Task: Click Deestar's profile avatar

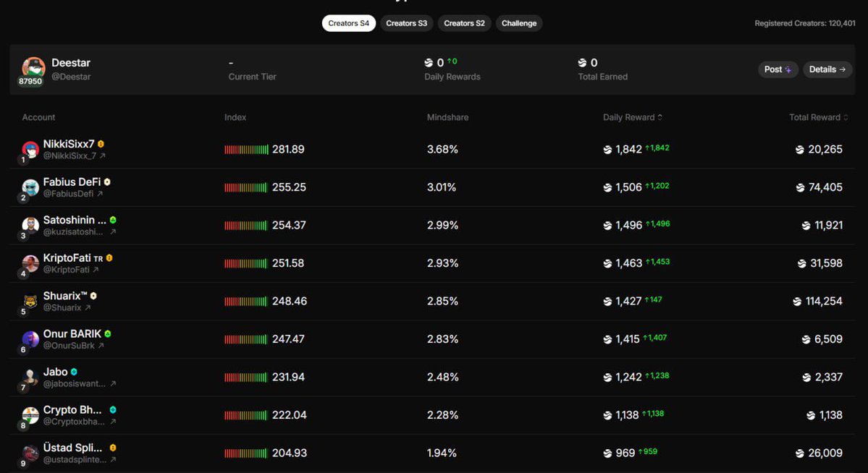Action: coord(33,67)
